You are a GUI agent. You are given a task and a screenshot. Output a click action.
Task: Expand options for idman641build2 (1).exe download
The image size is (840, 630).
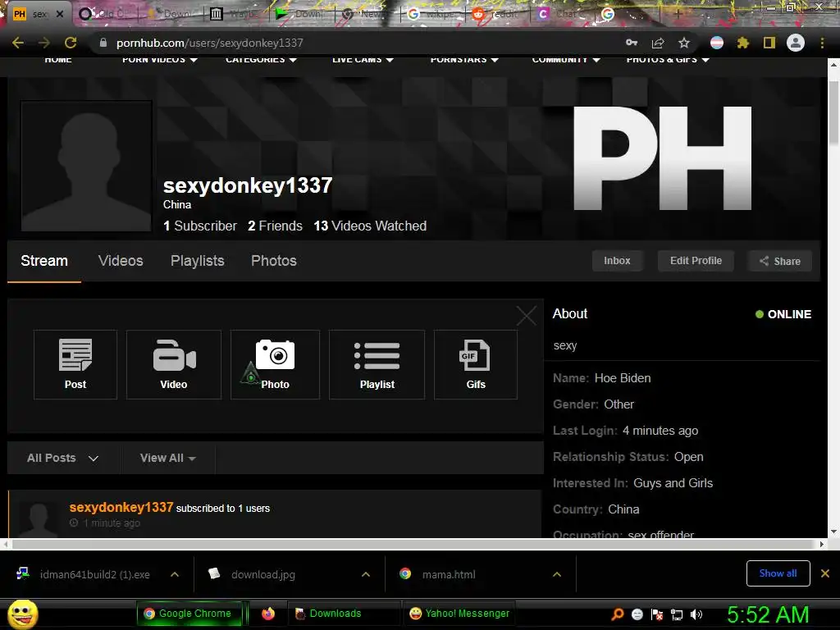[175, 574]
